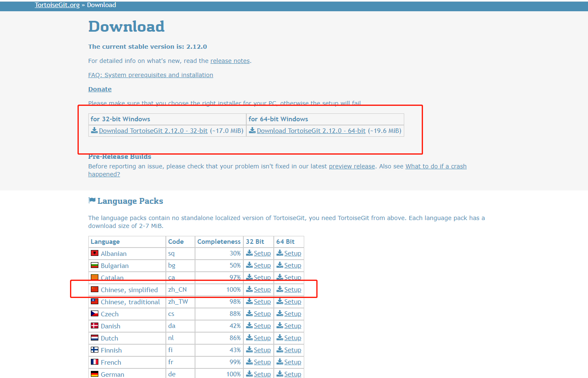Click the 100% completeness for Chinese simplified
Screen dimensions: 588x378
233,290
